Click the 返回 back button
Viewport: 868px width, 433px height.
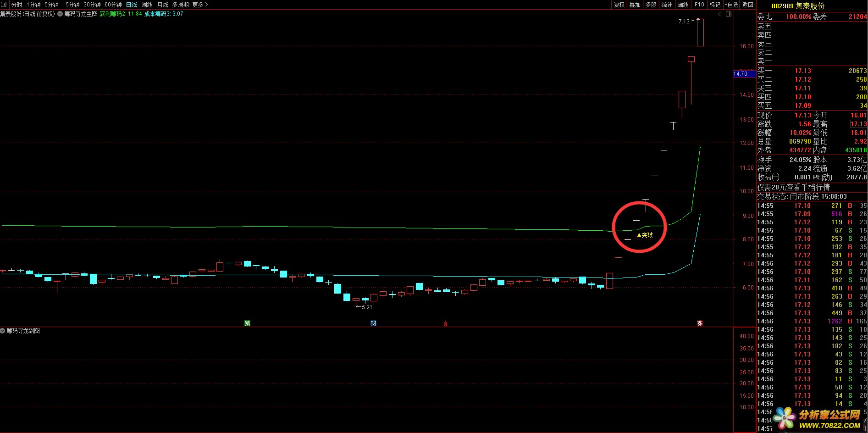point(748,5)
